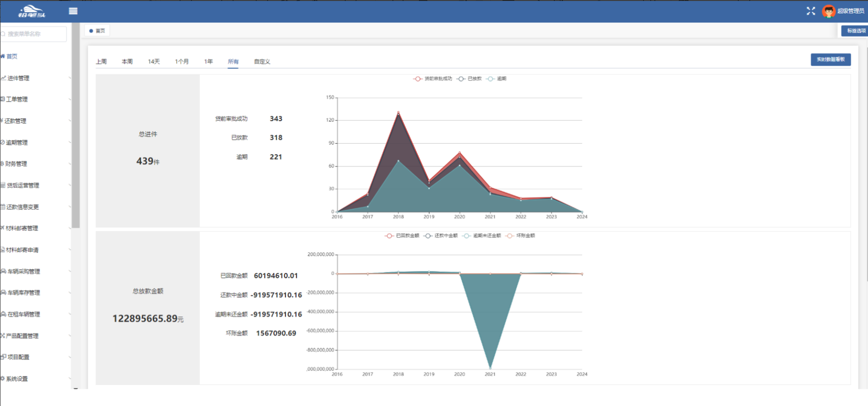
Task: Choose the 自定义 custom range tab
Action: (x=262, y=62)
